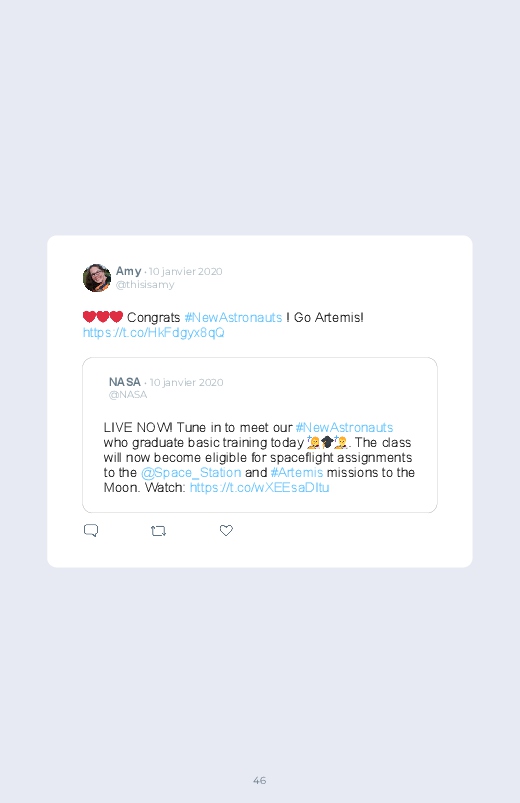Open Amy's profile picture
Screen dimensions: 520x803
97,278
